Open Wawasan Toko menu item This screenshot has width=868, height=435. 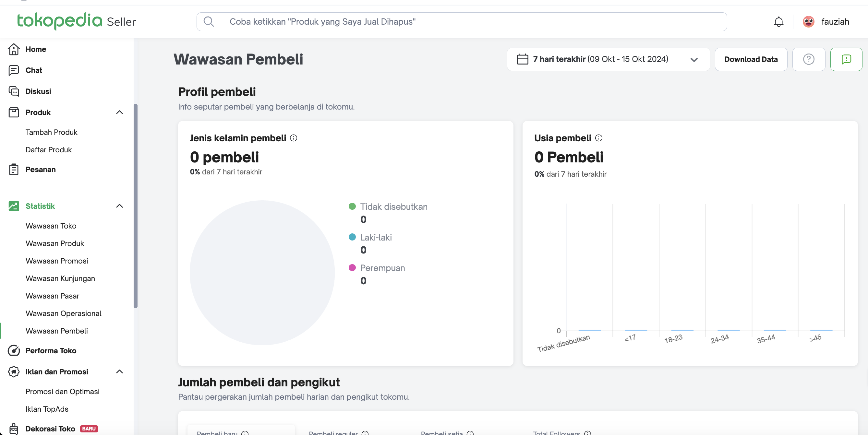[51, 226]
